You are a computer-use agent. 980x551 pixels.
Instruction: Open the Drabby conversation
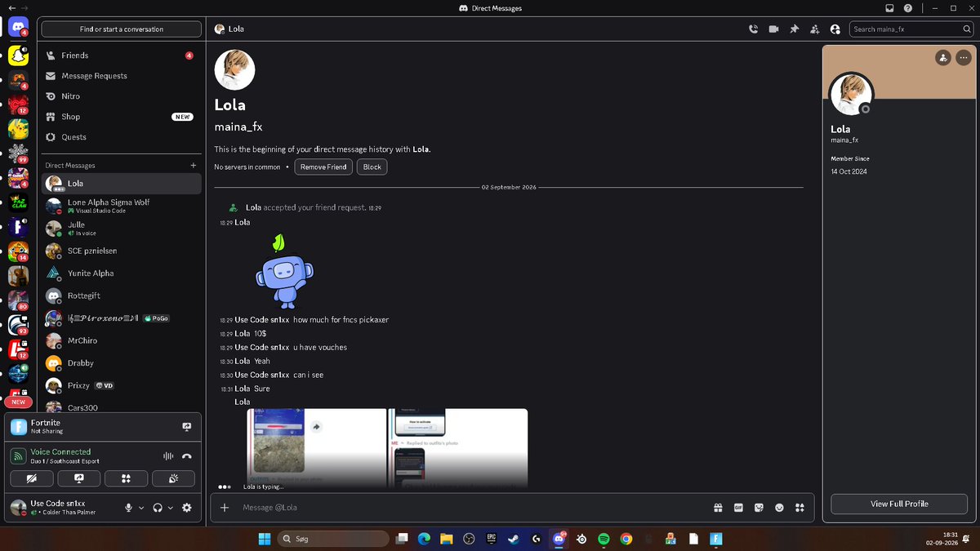(x=121, y=363)
